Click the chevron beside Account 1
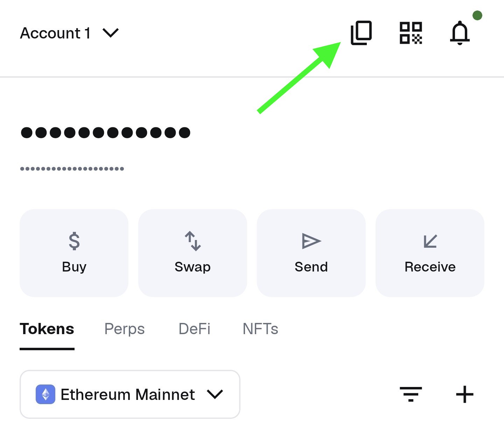Image resolution: width=504 pixels, height=430 pixels. (111, 33)
